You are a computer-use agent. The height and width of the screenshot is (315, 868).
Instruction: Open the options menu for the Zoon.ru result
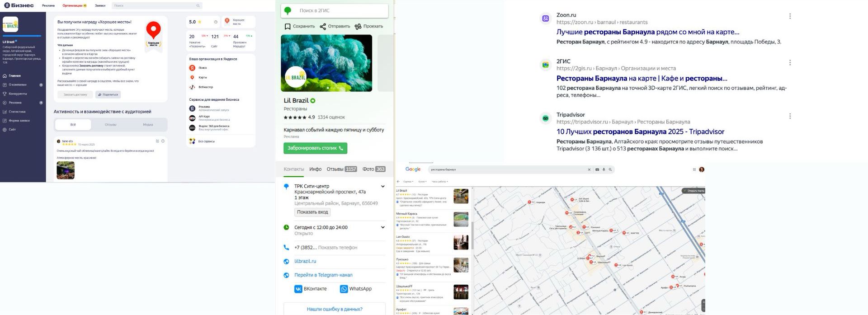790,16
